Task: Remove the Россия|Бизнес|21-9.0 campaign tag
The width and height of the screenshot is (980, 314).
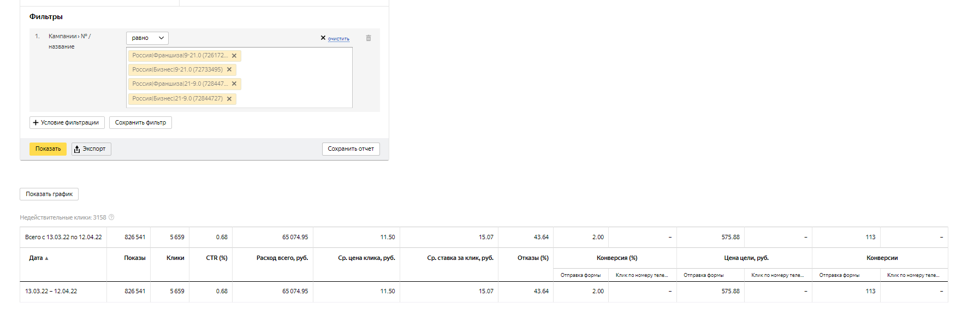Action: coord(229,99)
